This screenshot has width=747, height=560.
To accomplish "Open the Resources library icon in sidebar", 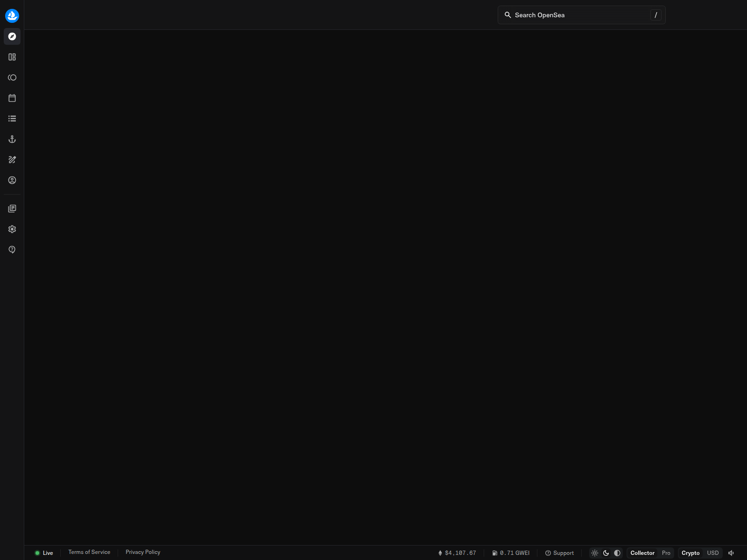I will tap(12, 209).
